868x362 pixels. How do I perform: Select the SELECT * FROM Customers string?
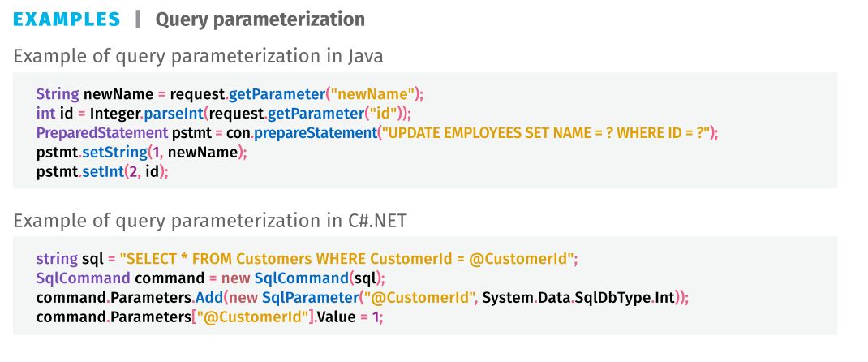(x=348, y=259)
